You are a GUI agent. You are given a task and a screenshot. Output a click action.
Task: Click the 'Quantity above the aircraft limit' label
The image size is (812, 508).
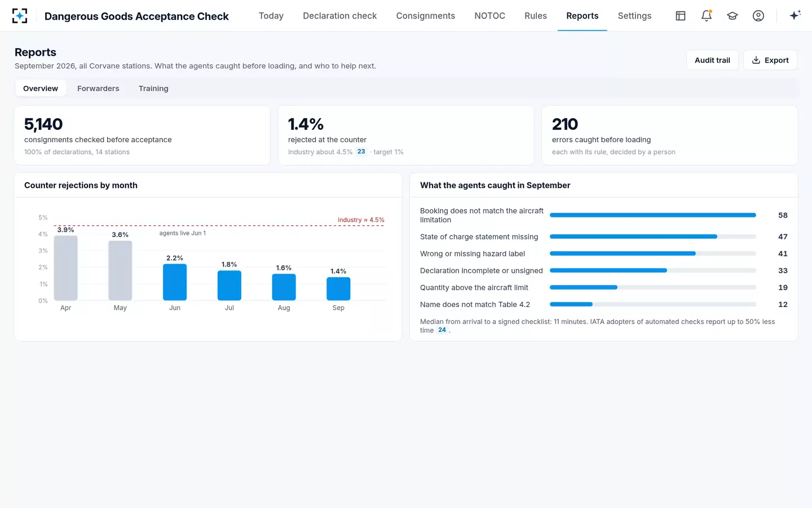pos(474,288)
